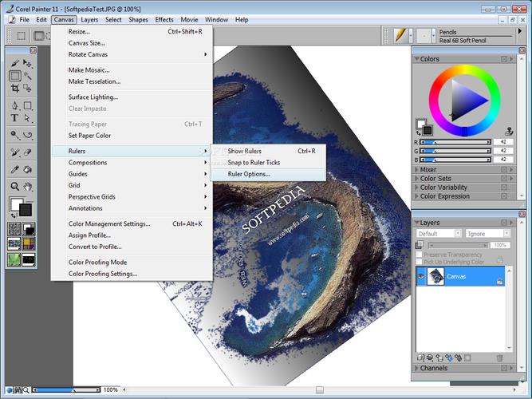Select the Shape Selection arrow tool
This screenshot has height=399, width=532.
tap(27, 118)
